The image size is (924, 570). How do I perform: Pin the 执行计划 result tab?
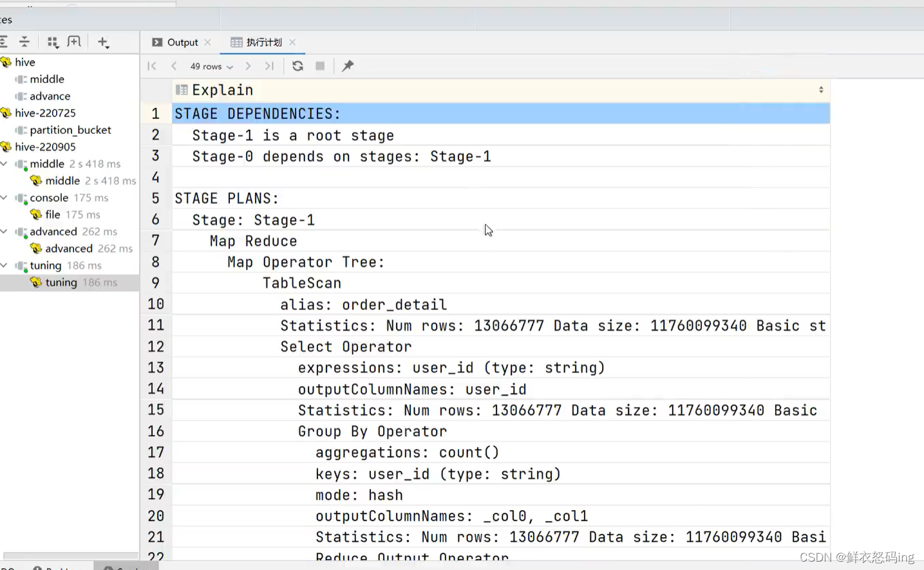(348, 66)
